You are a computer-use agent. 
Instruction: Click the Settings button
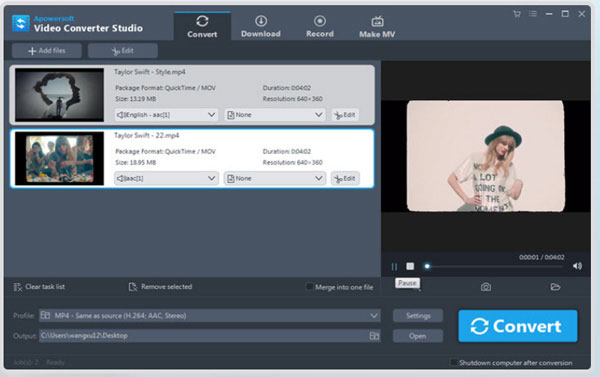[x=418, y=316]
